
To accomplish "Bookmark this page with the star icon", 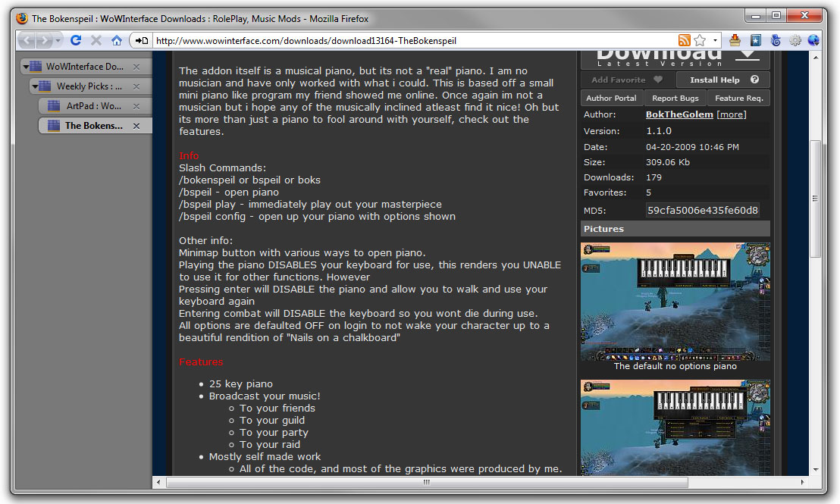I will (x=700, y=41).
